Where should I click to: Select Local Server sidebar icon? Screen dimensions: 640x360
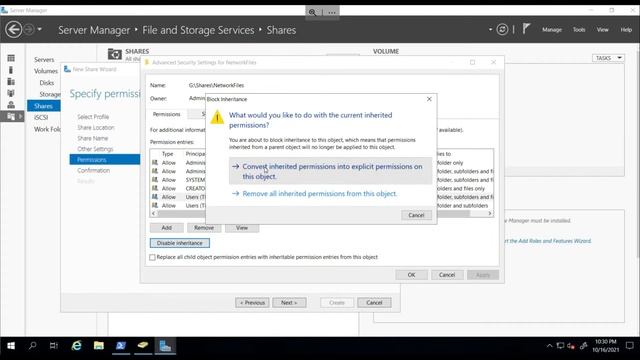click(11, 70)
